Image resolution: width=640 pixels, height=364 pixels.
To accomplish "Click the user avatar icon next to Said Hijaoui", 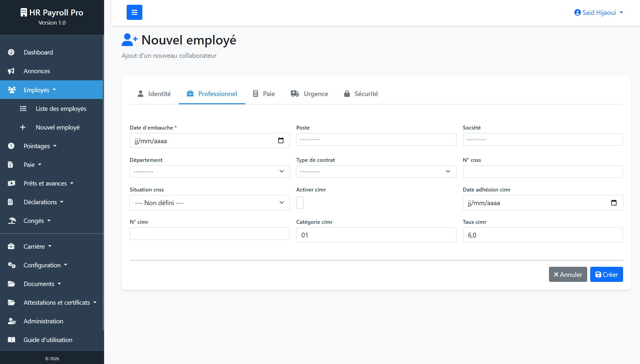I will pos(577,12).
